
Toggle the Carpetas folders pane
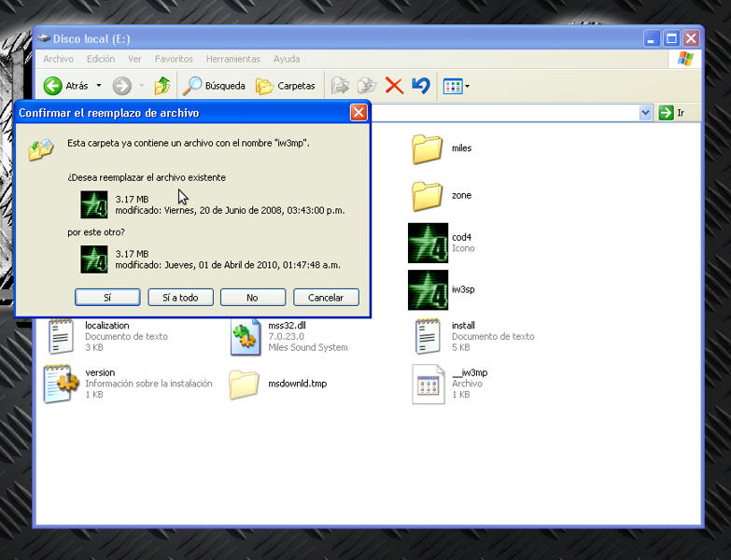point(286,86)
